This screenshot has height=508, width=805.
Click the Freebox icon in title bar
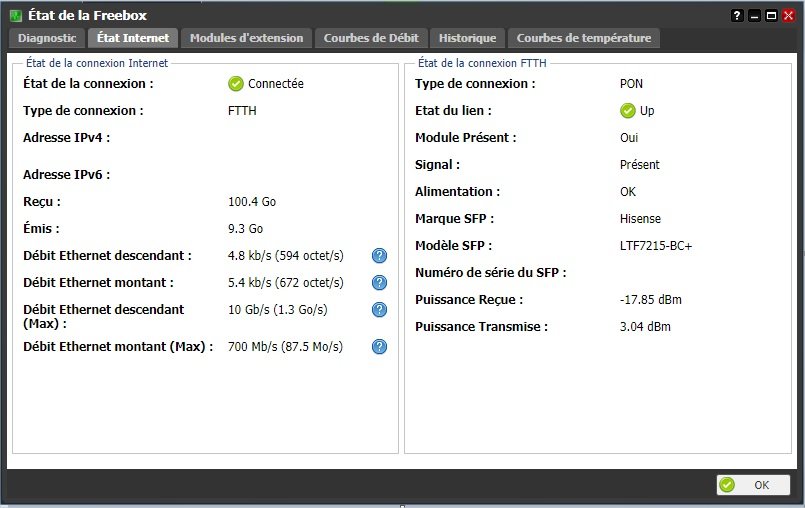(15, 15)
